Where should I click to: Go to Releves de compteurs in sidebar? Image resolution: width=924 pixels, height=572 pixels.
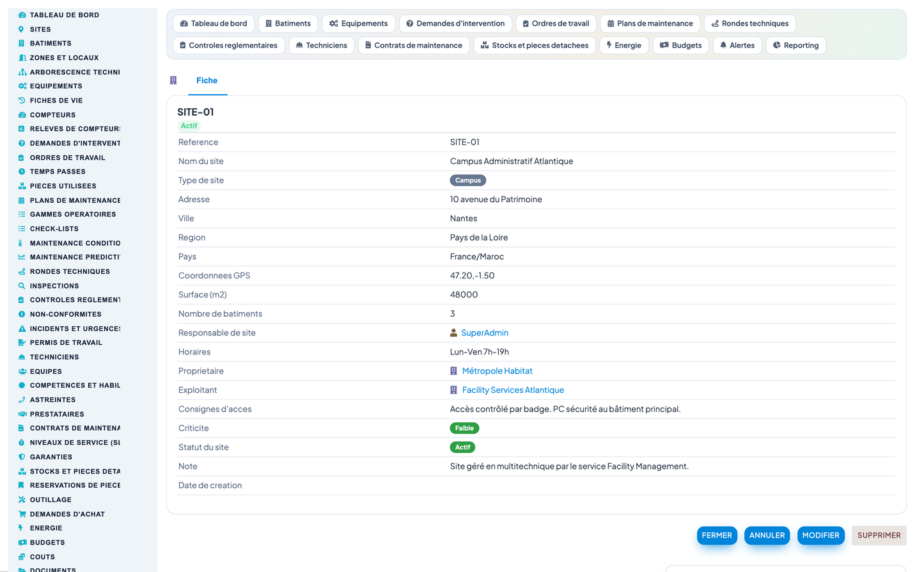75,129
